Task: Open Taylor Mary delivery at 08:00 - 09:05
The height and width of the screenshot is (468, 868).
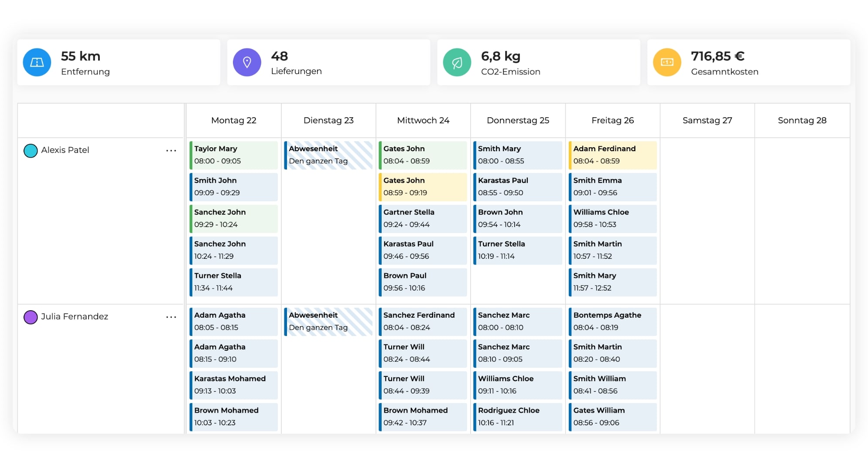Action: [x=234, y=155]
